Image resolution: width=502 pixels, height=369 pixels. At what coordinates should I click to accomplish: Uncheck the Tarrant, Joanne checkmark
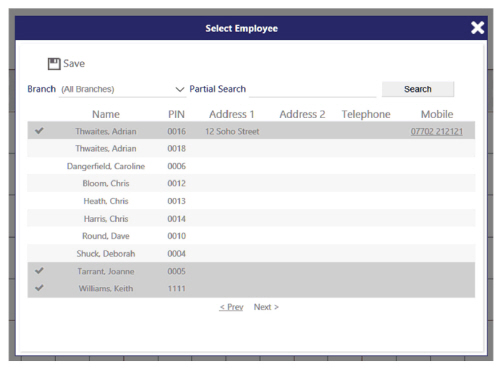click(39, 271)
